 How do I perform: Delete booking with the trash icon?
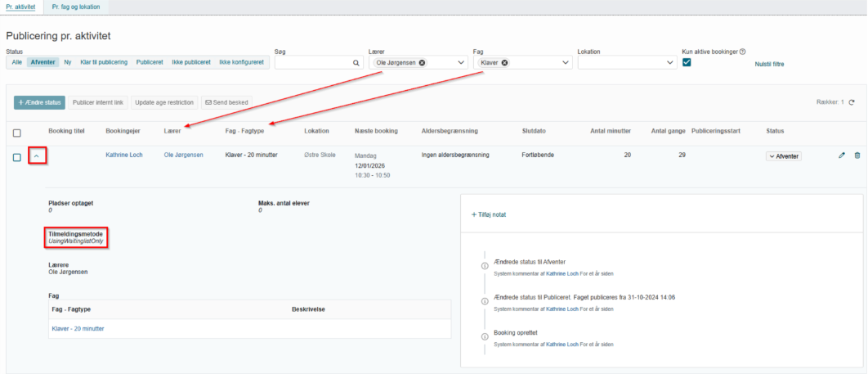857,155
